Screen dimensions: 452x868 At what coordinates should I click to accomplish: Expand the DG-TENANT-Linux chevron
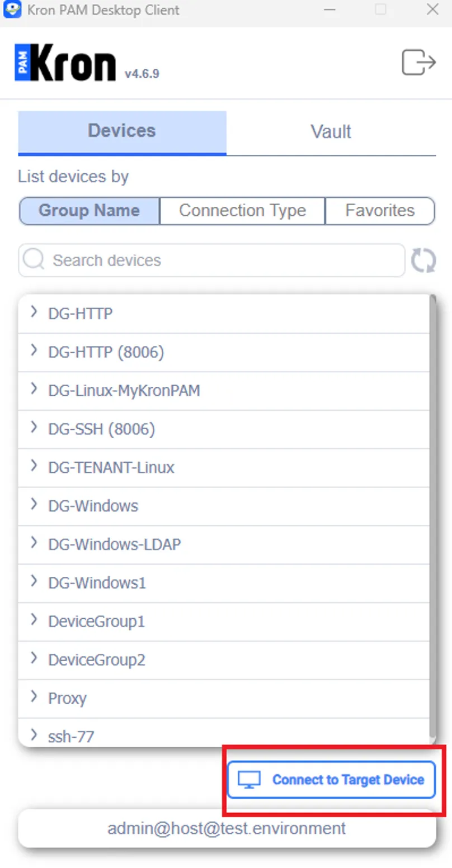point(34,466)
